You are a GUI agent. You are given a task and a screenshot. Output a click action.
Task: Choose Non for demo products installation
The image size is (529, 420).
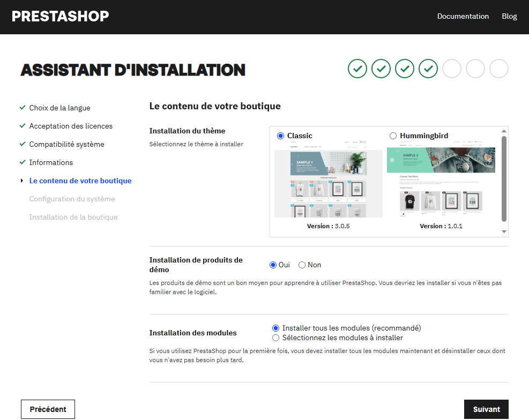coord(302,265)
